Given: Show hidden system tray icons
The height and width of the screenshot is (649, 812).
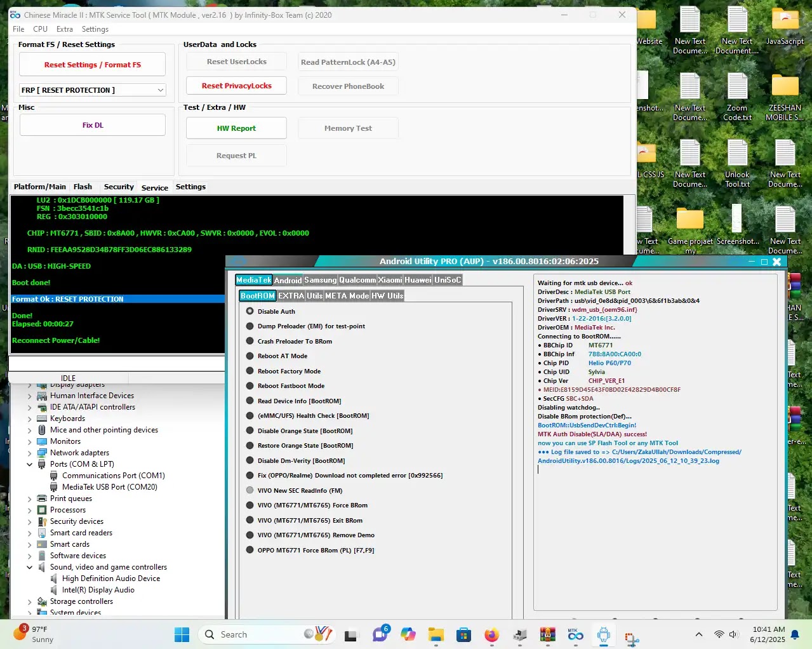Looking at the screenshot, I should [x=699, y=634].
